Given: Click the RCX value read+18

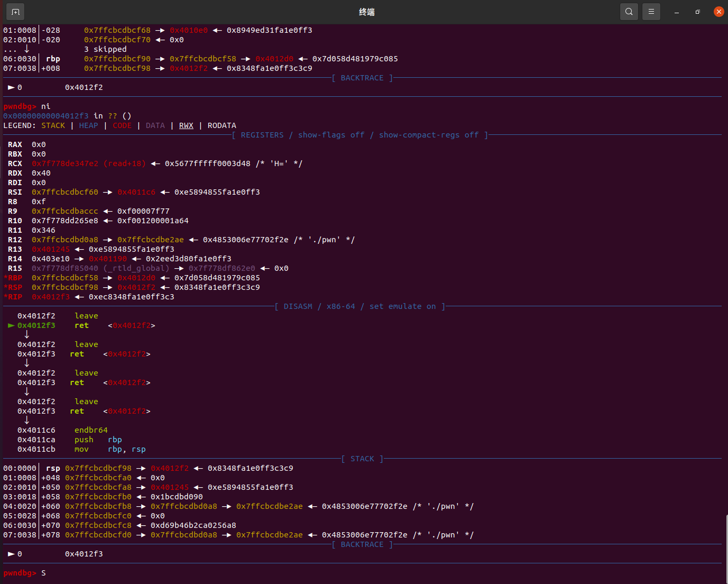Looking at the screenshot, I should coord(124,163).
